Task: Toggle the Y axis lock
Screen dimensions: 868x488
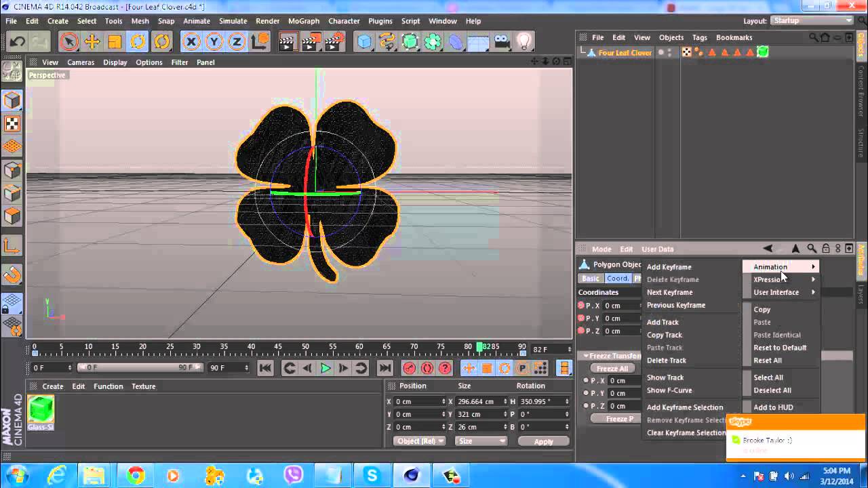Action: 214,42
